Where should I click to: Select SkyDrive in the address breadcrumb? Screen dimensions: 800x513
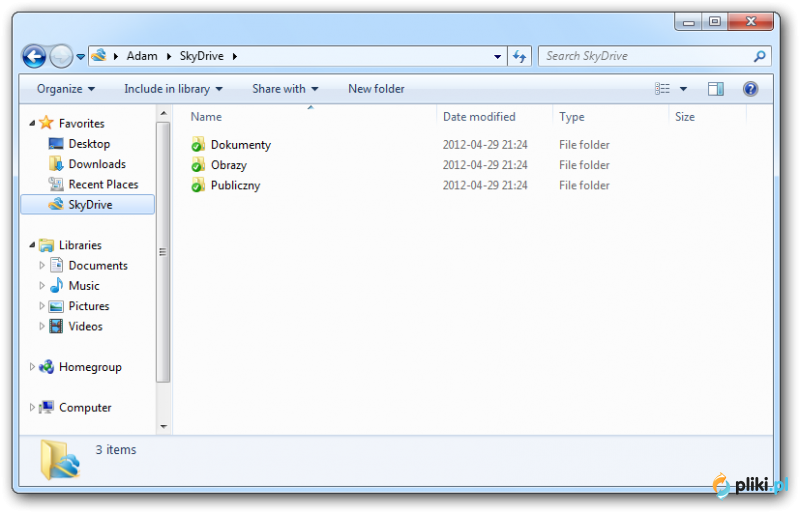[x=202, y=56]
